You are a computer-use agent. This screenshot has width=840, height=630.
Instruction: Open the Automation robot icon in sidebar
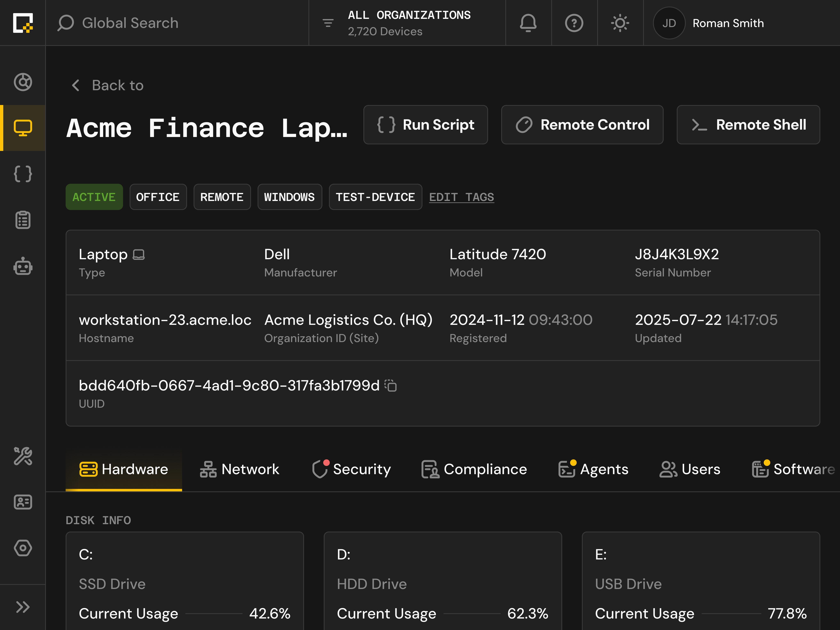[23, 266]
